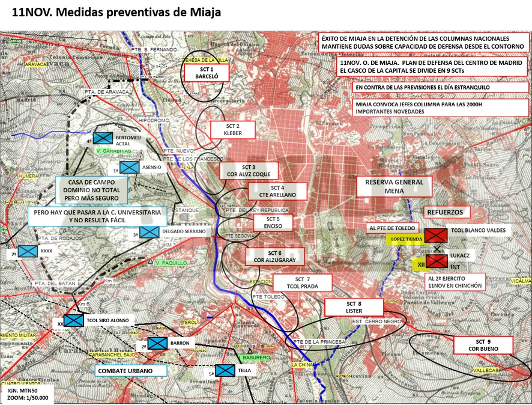Viewport: 532px width, 405px height.
Task: Click the yellow Lopez Tienda tag
Action: [406, 239]
